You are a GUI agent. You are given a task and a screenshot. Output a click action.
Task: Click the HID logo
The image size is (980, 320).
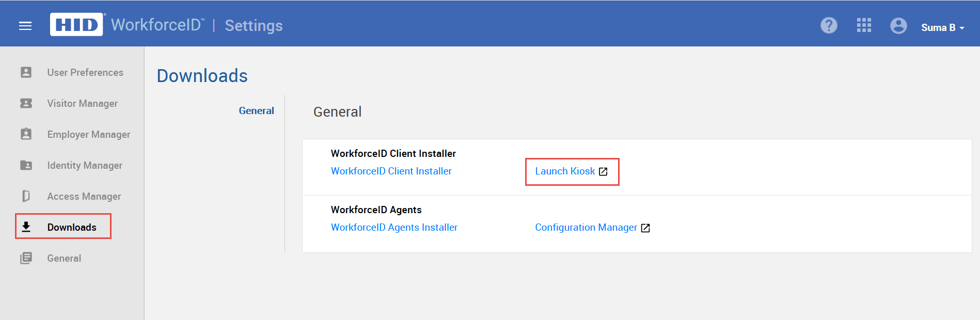point(76,24)
